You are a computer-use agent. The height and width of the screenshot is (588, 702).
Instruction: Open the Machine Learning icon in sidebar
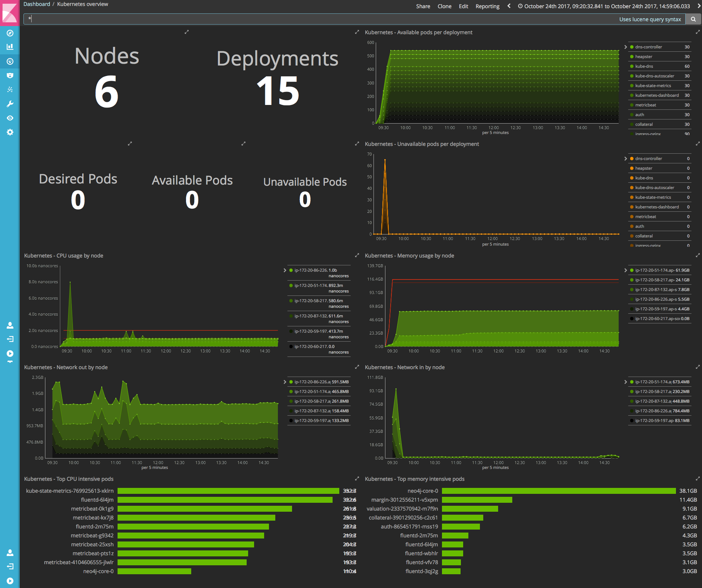coord(10,90)
